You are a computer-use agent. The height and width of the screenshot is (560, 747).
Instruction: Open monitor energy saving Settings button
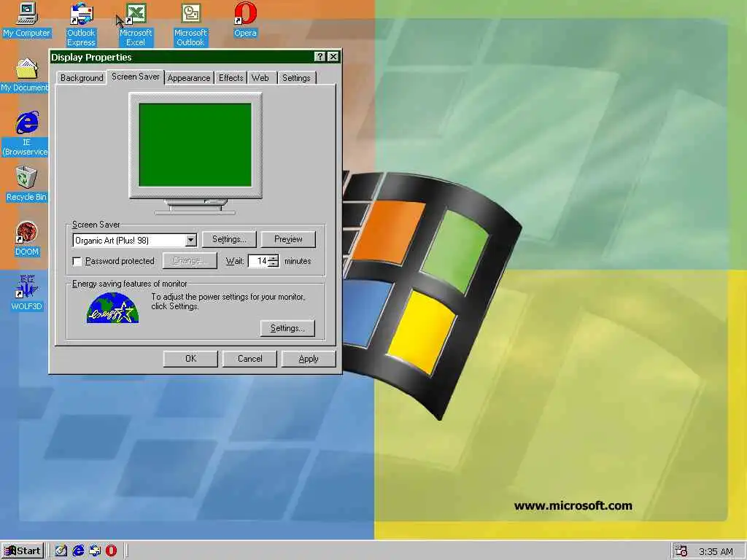tap(287, 328)
